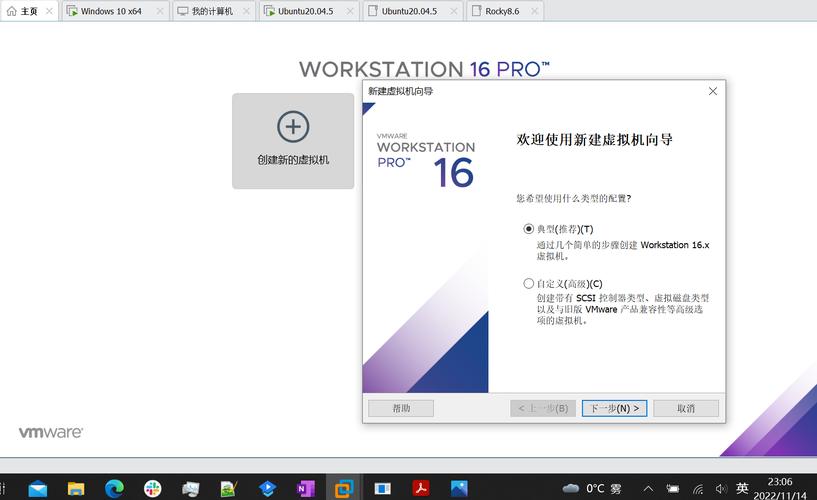Open File Explorer from the taskbar
Viewport: 817px width, 500px height.
(x=76, y=489)
